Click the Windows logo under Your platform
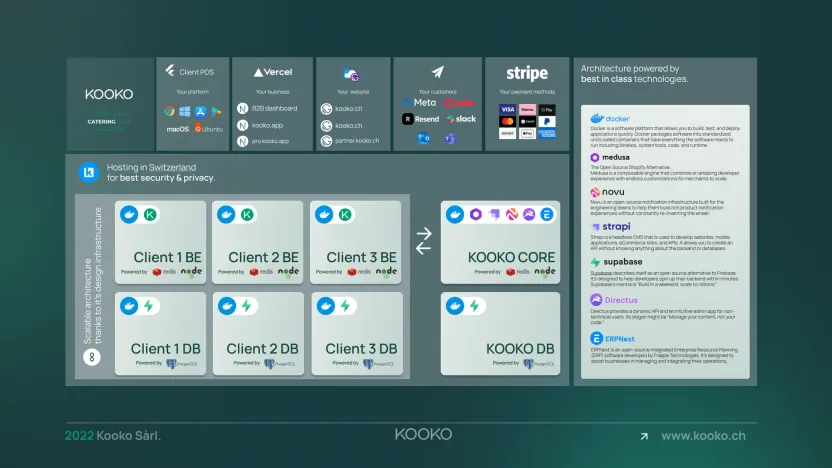The height and width of the screenshot is (468, 832). (185, 111)
